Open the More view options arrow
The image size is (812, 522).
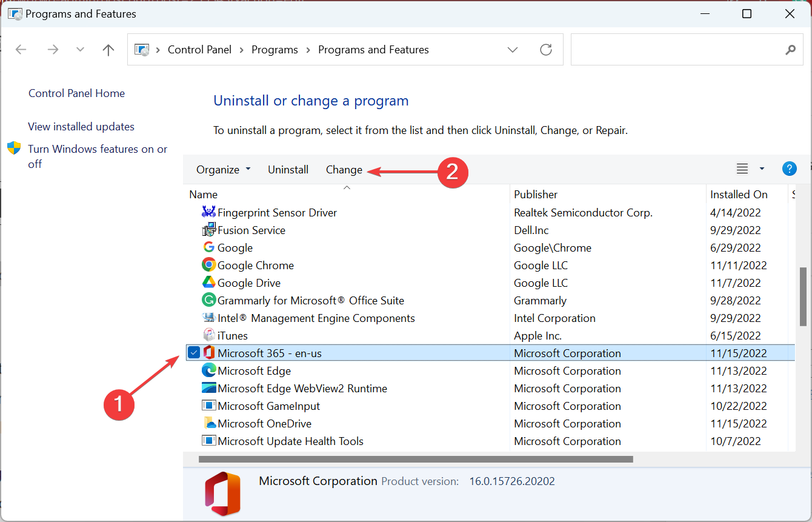pyautogui.click(x=762, y=169)
